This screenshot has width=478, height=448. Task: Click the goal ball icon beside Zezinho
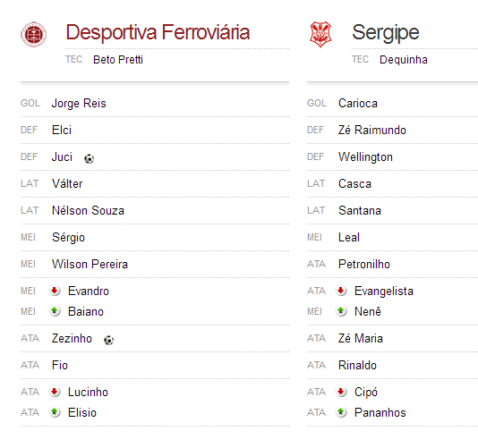click(109, 340)
